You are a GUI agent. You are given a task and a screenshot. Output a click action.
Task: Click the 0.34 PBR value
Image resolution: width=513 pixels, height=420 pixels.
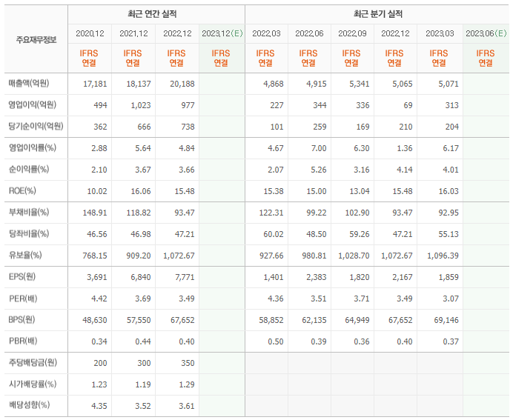(99, 341)
